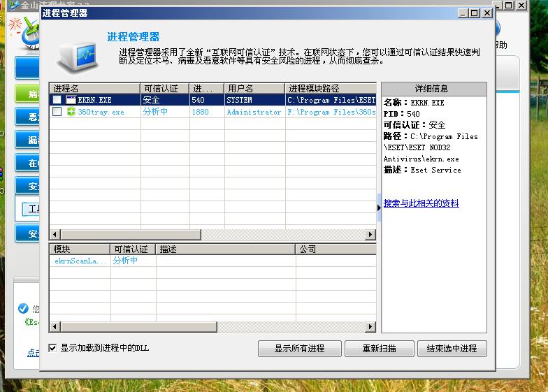The image size is (548, 392).
Task: Select the 360tray.exe process row
Action: pos(212,112)
